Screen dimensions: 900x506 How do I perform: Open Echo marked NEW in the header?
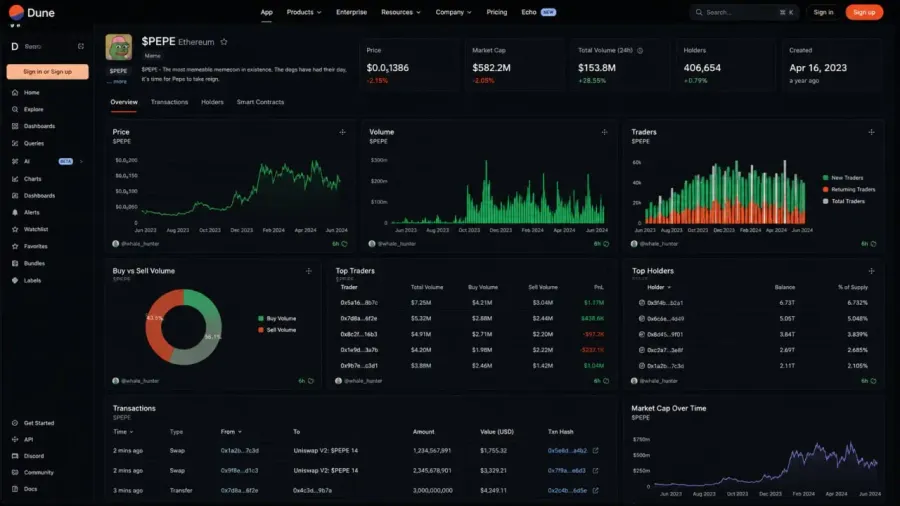click(x=538, y=12)
